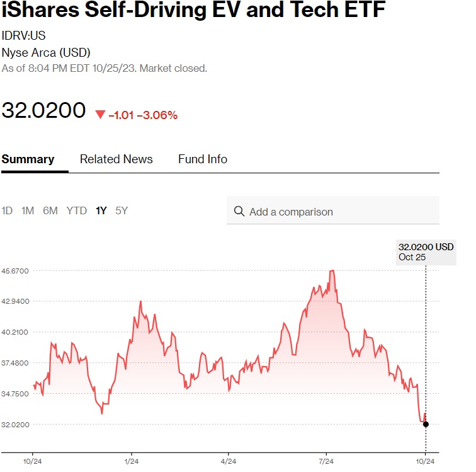This screenshot has width=476, height=472.
Task: Click the IDRV:US ticker symbol
Action: click(23, 36)
